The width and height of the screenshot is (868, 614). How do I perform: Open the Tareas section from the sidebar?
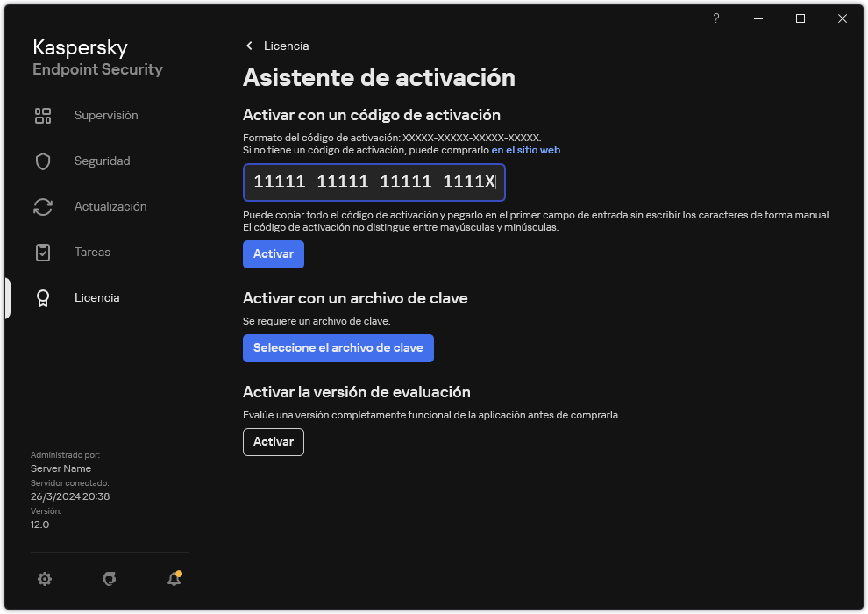point(92,252)
